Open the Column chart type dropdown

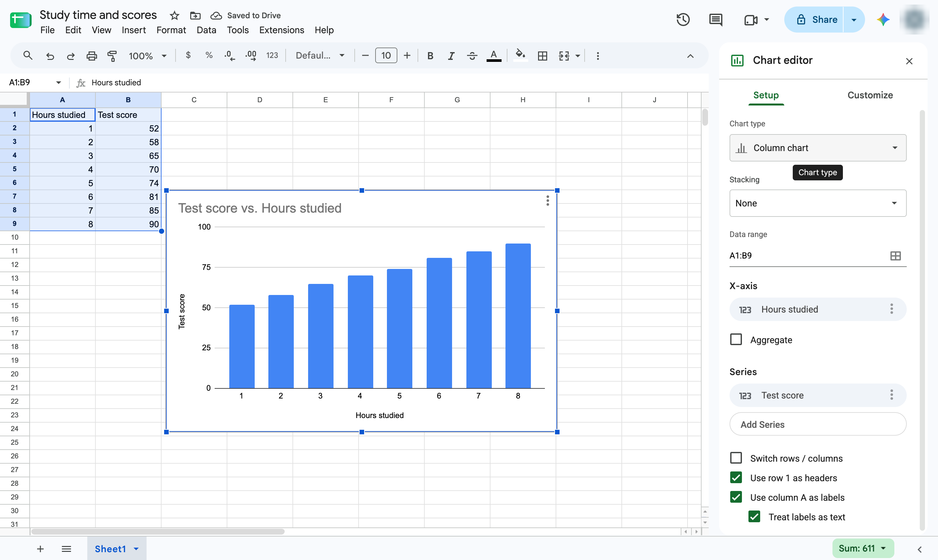[817, 148]
